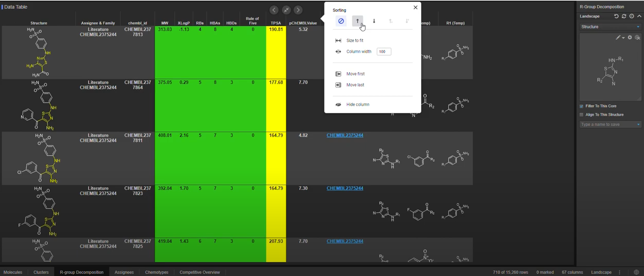Select the yellow TPSA cell 177.68
The height and width of the screenshot is (276, 644).
(x=276, y=106)
